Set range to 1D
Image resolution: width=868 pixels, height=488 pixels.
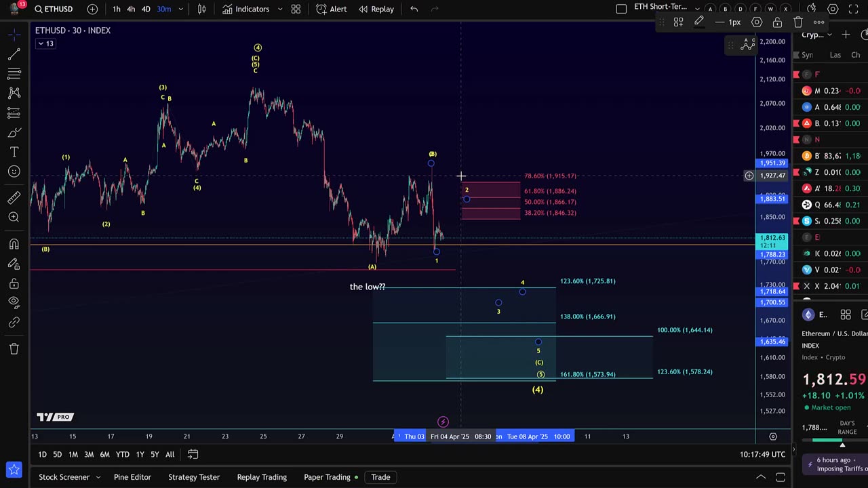[x=42, y=454]
